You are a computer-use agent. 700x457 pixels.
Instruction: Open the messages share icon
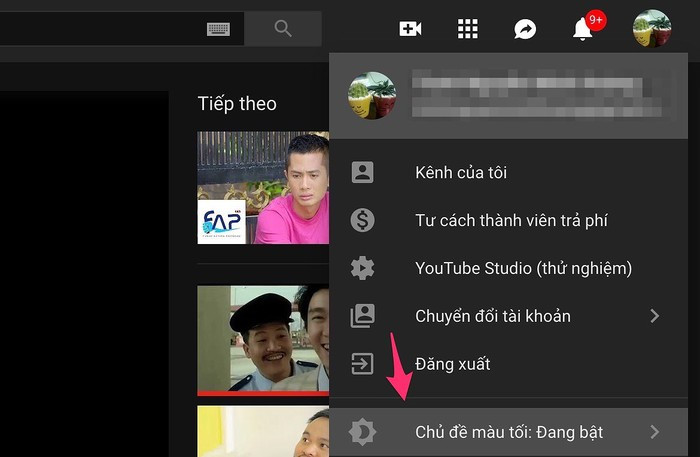pos(525,29)
